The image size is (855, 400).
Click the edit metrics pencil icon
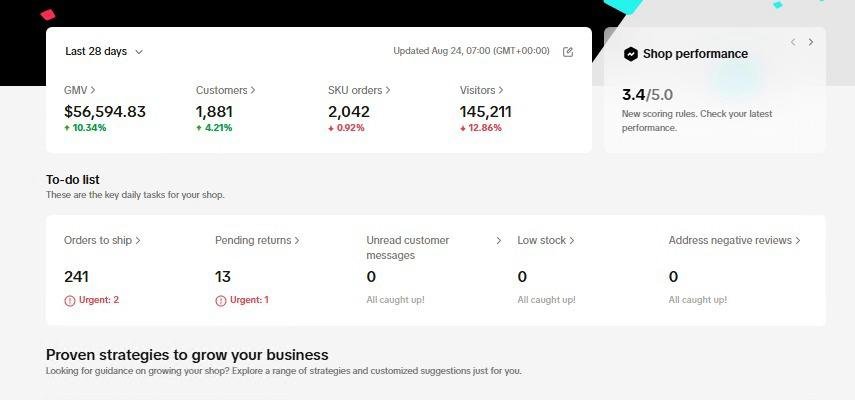point(568,52)
